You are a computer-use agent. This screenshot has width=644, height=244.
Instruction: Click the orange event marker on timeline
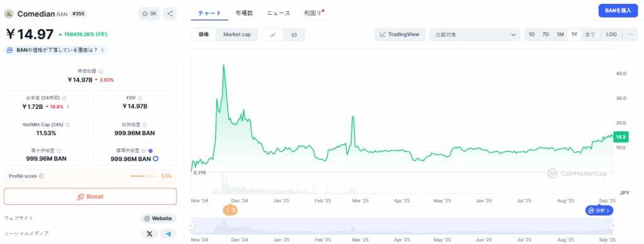point(230,210)
